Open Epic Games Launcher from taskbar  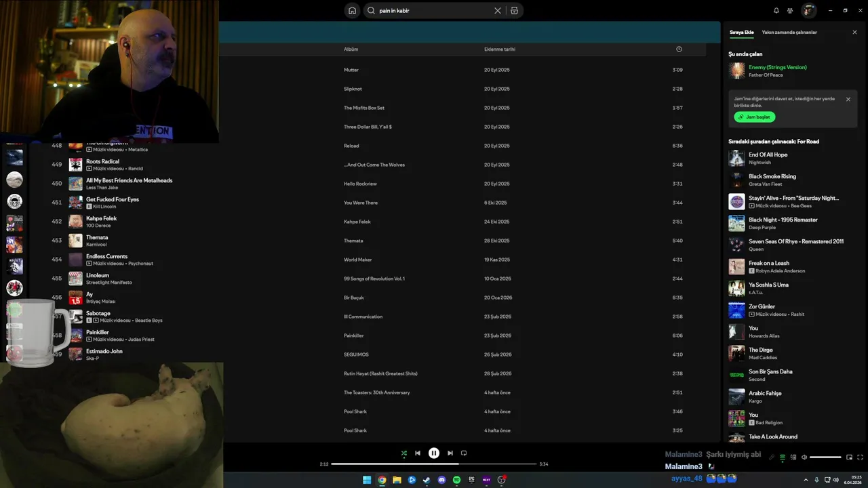[471, 480]
